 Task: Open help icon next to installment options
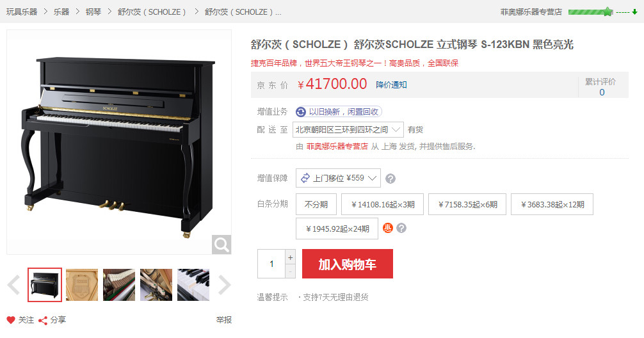[401, 228]
